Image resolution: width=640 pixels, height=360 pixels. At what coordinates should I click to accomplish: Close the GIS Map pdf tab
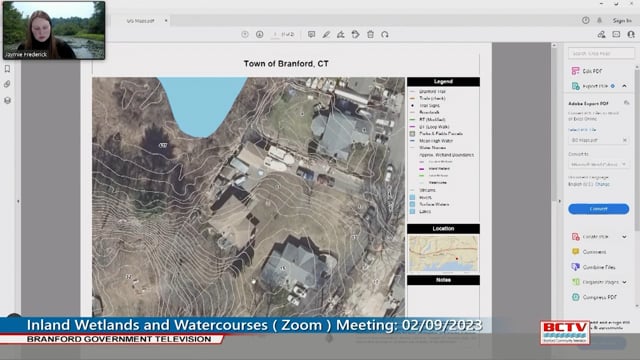(x=166, y=20)
